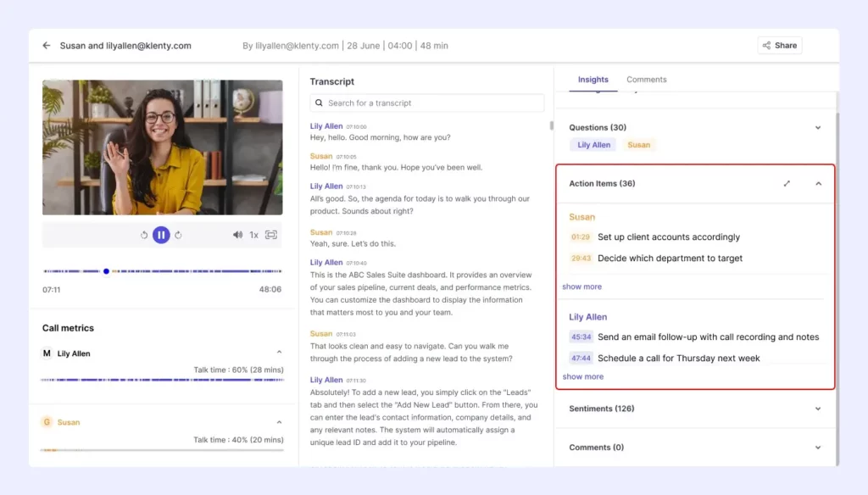Click transcript line 'Yeah, sure. Let's do this.'

353,243
